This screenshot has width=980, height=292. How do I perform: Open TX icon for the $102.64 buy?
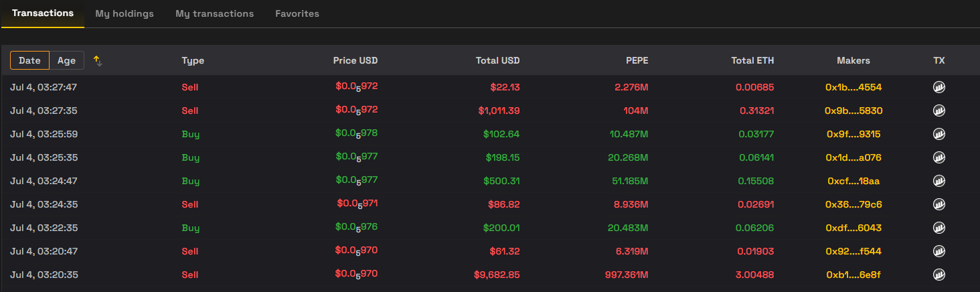(x=938, y=134)
